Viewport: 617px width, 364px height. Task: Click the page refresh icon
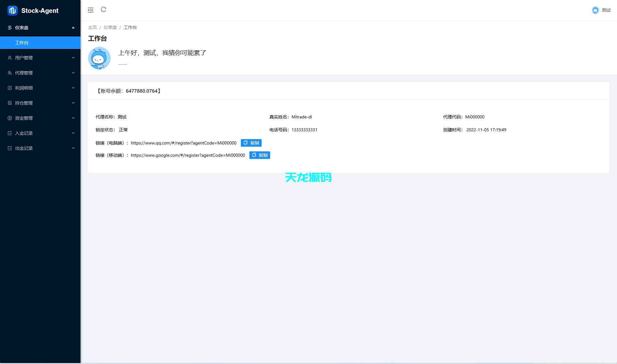pyautogui.click(x=103, y=10)
